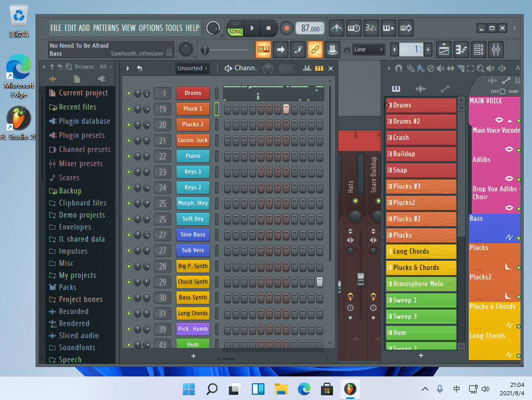Open the piano roll view
The width and height of the screenshot is (532, 400).
tap(461, 50)
